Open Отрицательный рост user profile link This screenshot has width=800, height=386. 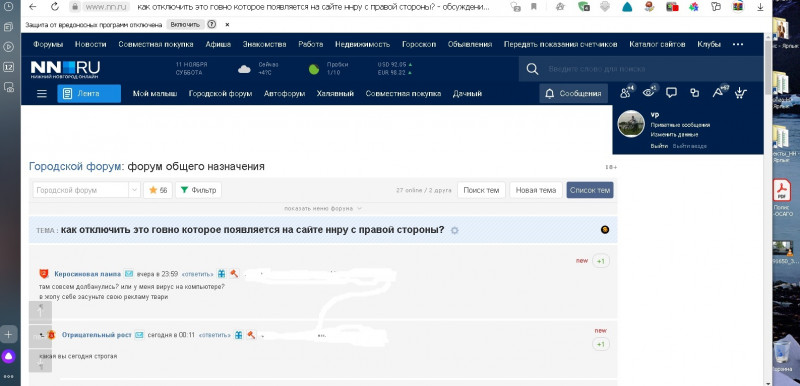click(96, 335)
